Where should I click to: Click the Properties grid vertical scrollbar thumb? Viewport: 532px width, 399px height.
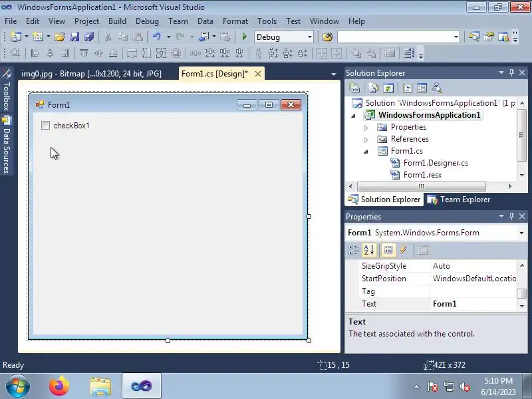521,293
